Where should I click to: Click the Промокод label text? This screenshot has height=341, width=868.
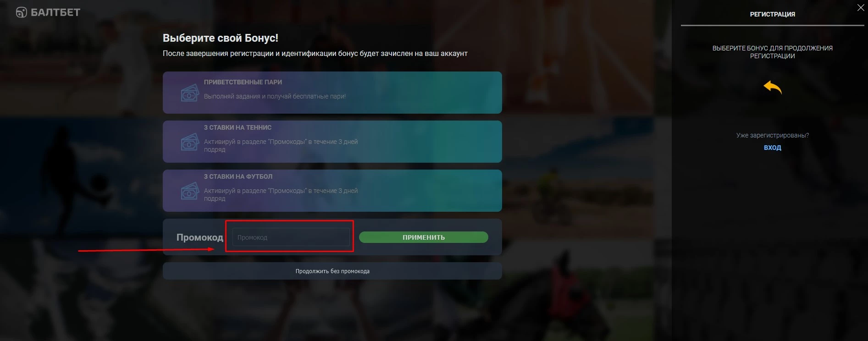pyautogui.click(x=200, y=237)
